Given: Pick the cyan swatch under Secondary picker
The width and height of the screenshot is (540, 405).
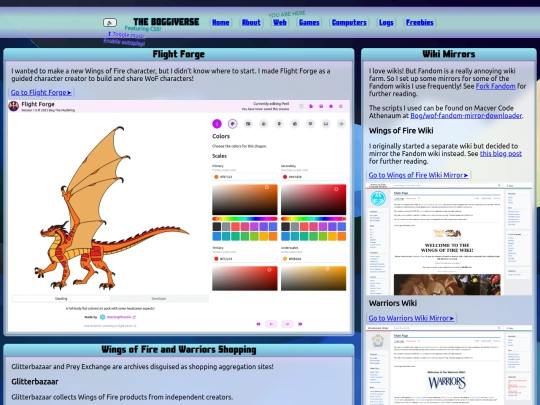Looking at the screenshot, I should pyautogui.click(x=295, y=236).
